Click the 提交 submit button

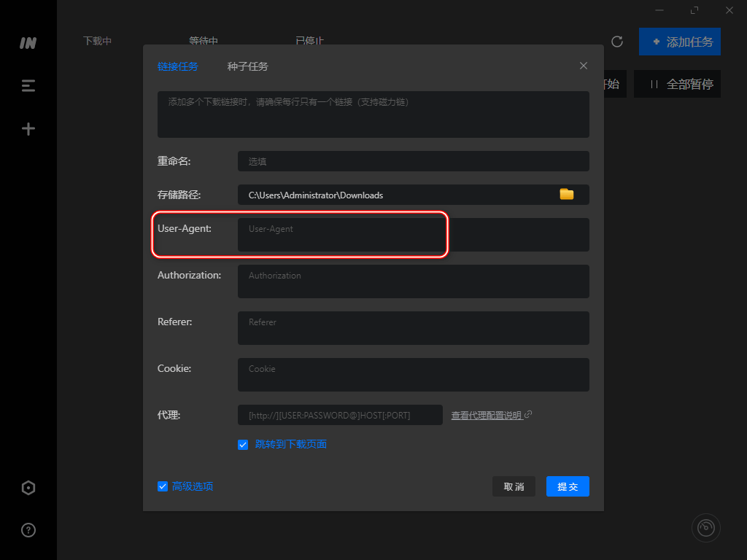[568, 486]
